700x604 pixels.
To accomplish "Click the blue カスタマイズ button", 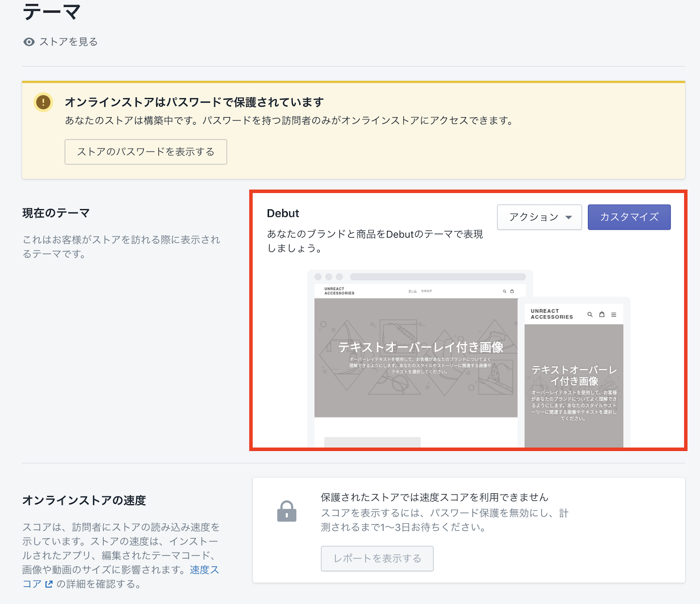I will click(629, 217).
